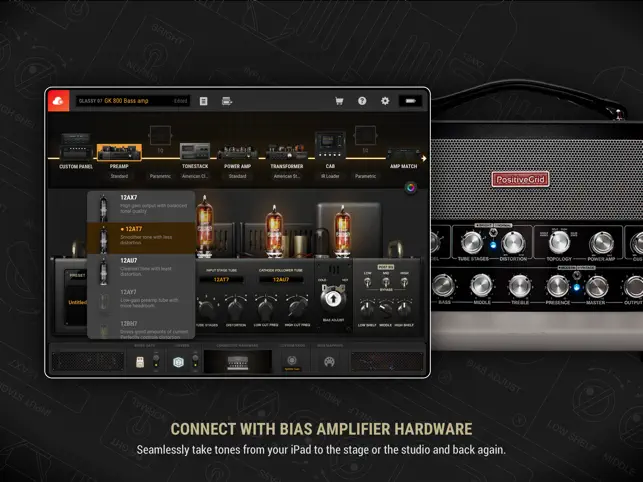Toggle the Noise Gate power switch
The image size is (643, 482).
156,361
